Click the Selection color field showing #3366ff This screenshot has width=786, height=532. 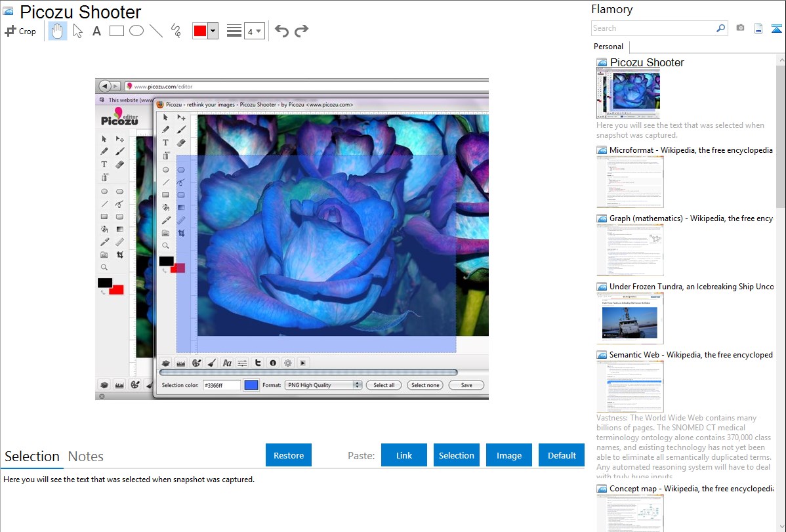222,385
